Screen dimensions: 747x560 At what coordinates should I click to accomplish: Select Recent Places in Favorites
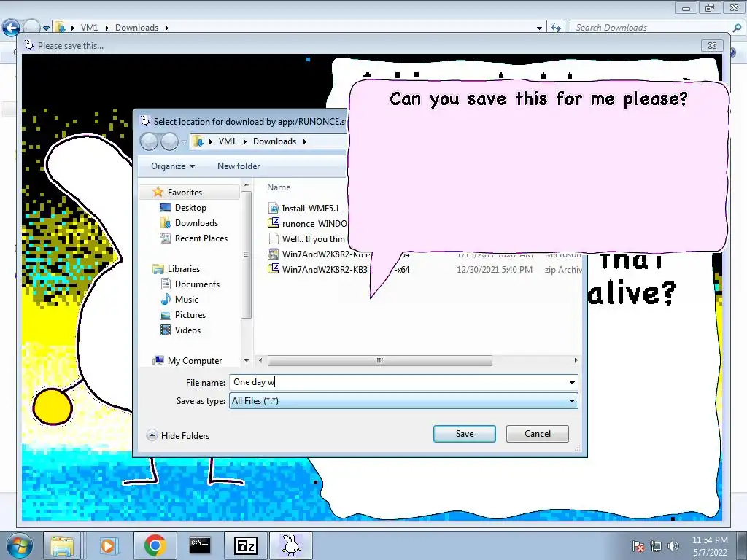201,238
